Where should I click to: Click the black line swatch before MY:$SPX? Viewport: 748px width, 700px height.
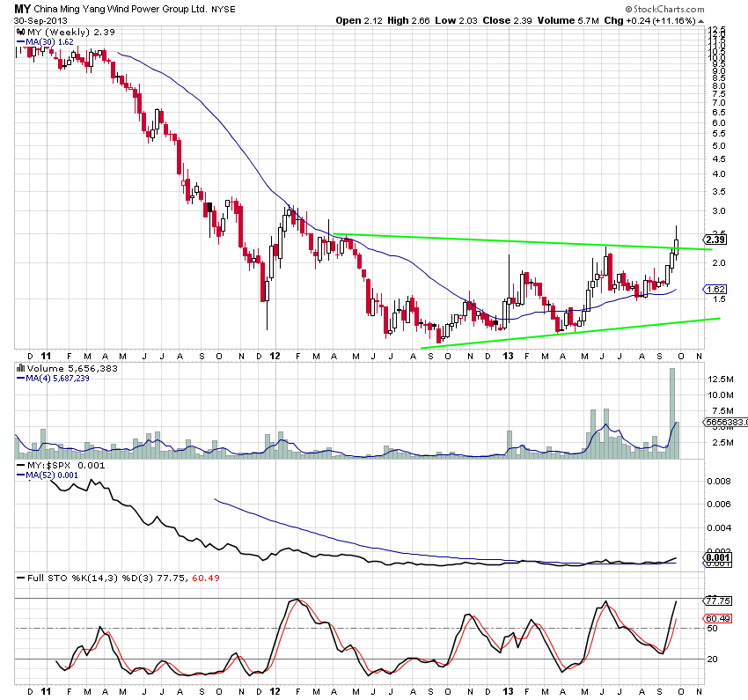click(20, 465)
